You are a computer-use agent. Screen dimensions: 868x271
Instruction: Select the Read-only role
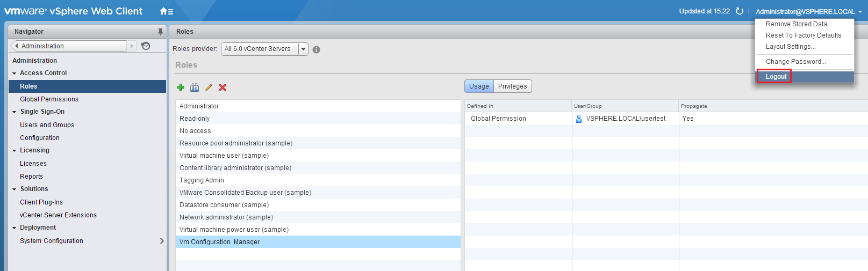pos(318,119)
